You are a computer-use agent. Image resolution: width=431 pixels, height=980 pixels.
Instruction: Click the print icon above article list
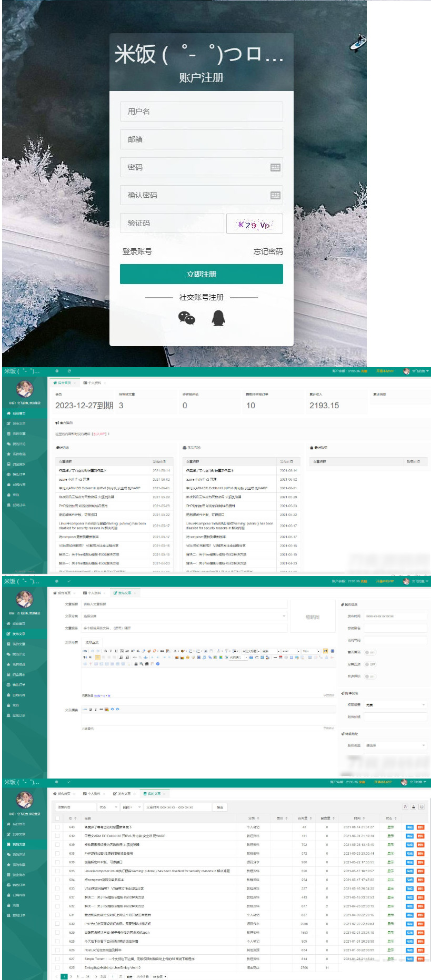click(x=414, y=806)
